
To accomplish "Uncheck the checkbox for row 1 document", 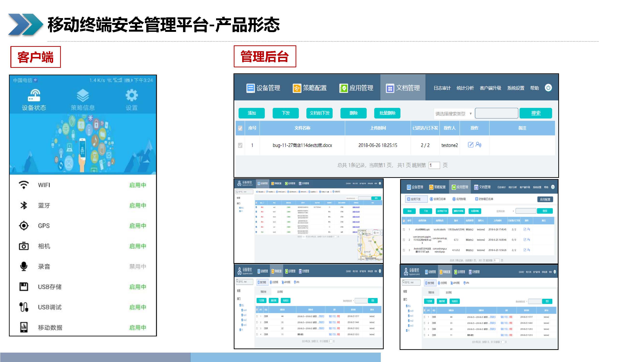I will [x=240, y=145].
